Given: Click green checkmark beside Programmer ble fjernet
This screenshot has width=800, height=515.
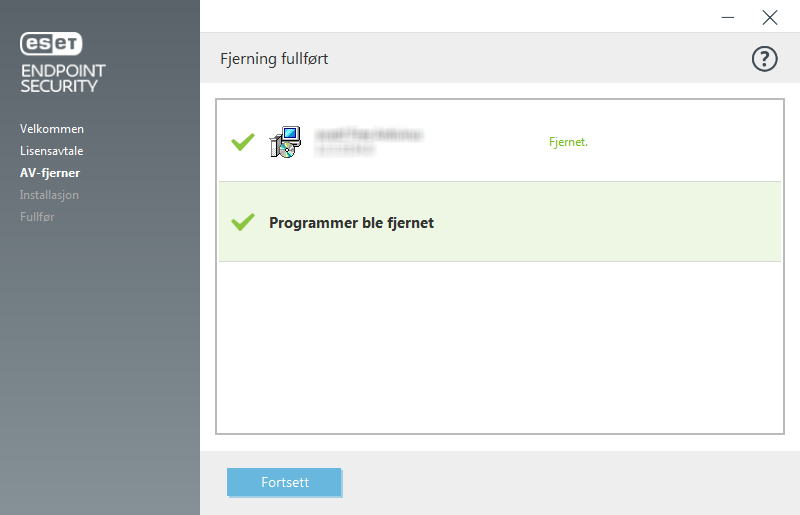Looking at the screenshot, I should pyautogui.click(x=243, y=222).
